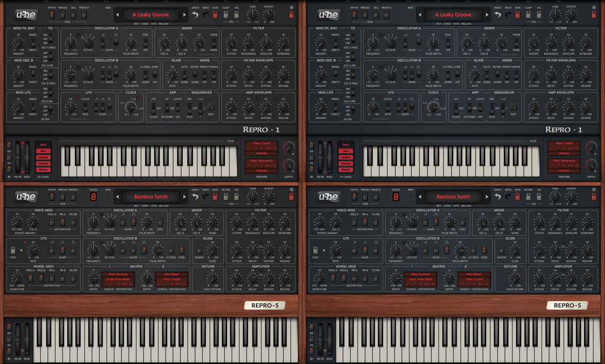Toggle Oscillator A sawtooth shape, left Repro-1
Image resolution: width=605 pixels, height=364 pixels.
[x=103, y=42]
